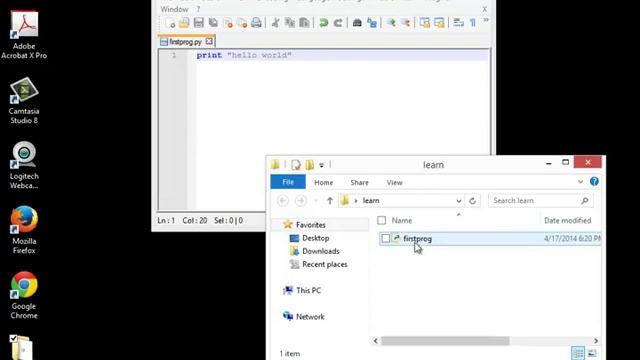The image size is (640, 360).
Task: Click the folder system icon in learn window title bar
Action: (x=276, y=164)
